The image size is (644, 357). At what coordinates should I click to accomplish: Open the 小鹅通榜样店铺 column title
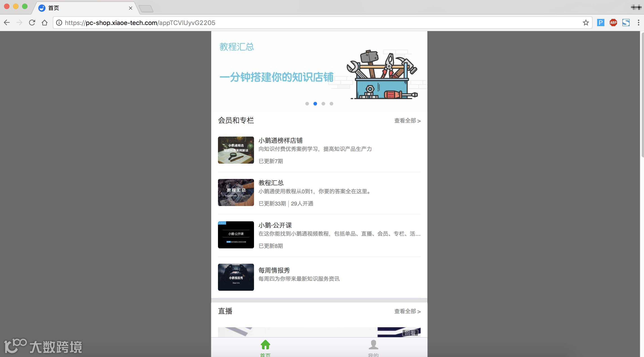[x=280, y=141]
